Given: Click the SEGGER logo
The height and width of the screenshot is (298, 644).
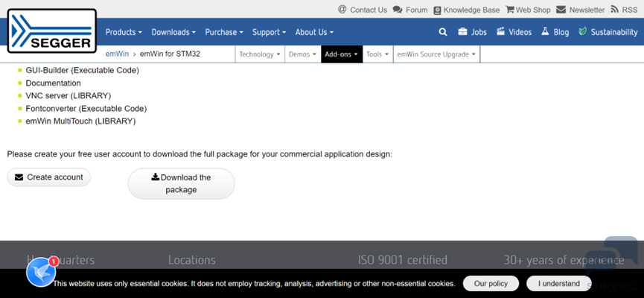Looking at the screenshot, I should [52, 31].
